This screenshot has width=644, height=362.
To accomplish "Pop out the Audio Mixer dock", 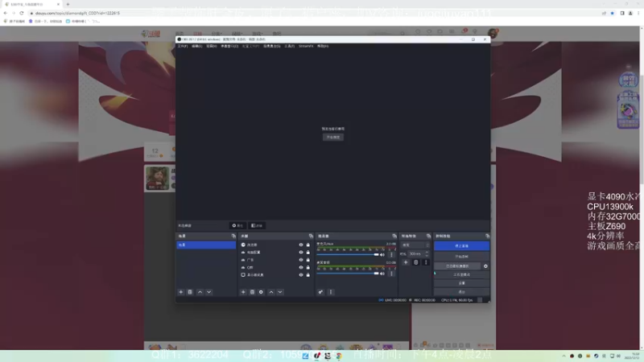I will (394, 236).
